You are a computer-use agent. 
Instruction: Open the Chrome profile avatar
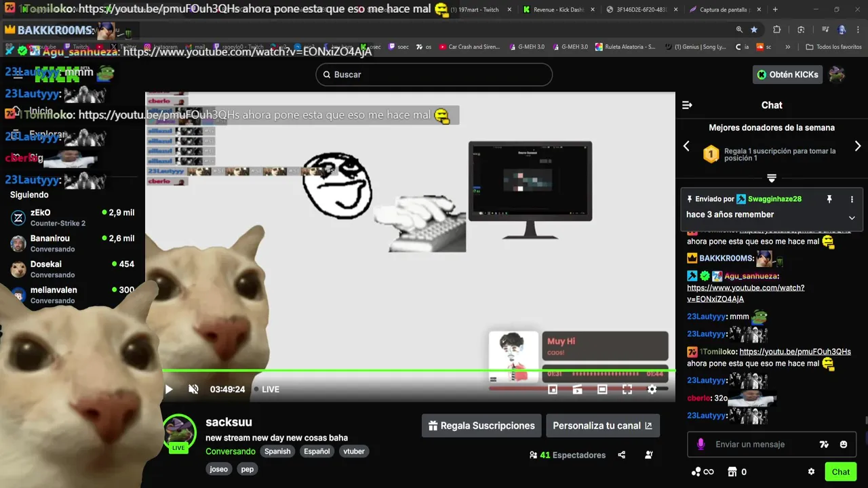[x=842, y=30]
